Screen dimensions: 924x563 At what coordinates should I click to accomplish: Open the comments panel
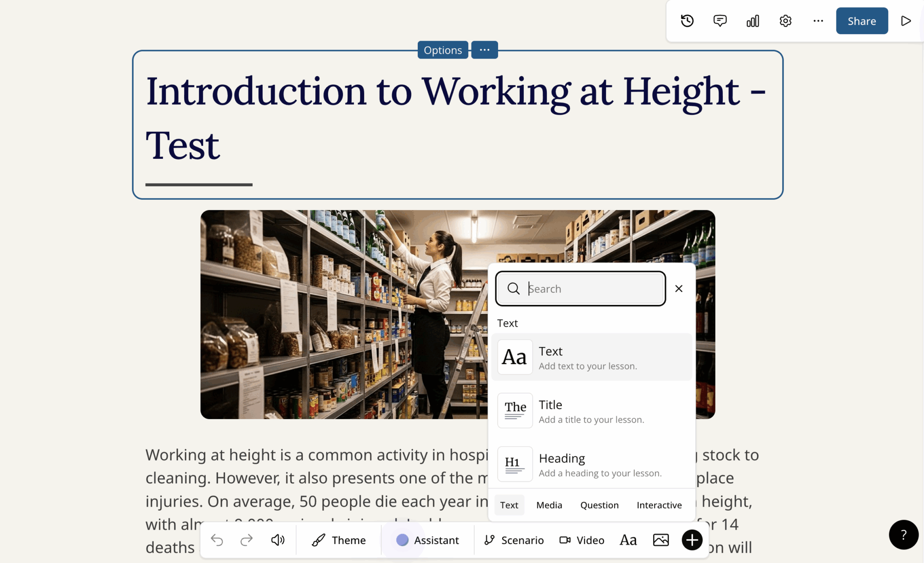tap(720, 20)
